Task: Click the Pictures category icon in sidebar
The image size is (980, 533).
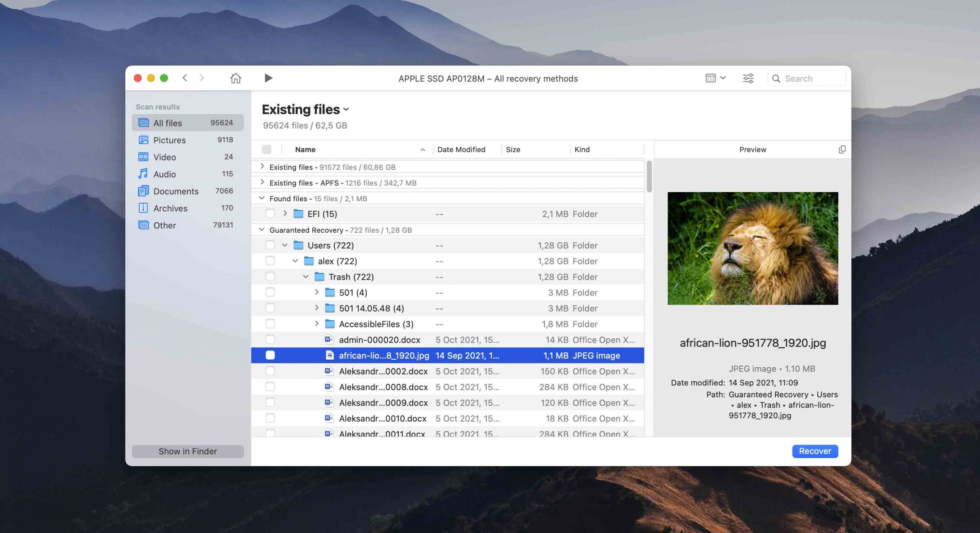Action: (x=143, y=140)
